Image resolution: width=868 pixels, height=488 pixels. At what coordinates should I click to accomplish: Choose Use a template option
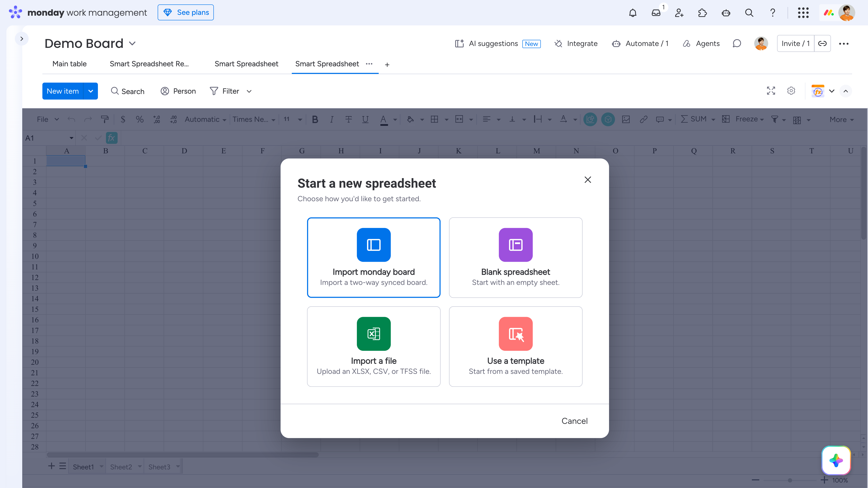pyautogui.click(x=516, y=347)
